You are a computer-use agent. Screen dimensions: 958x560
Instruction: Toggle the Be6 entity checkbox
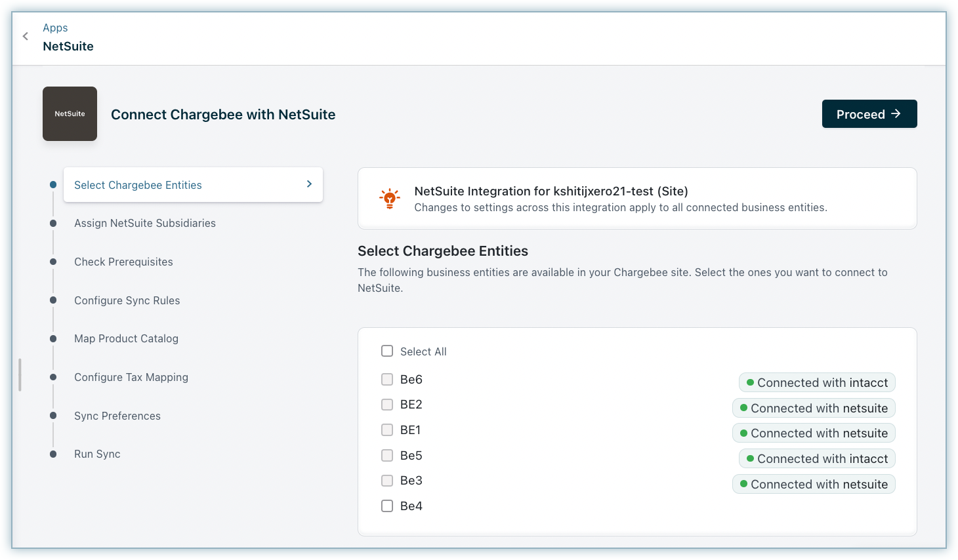pos(387,380)
